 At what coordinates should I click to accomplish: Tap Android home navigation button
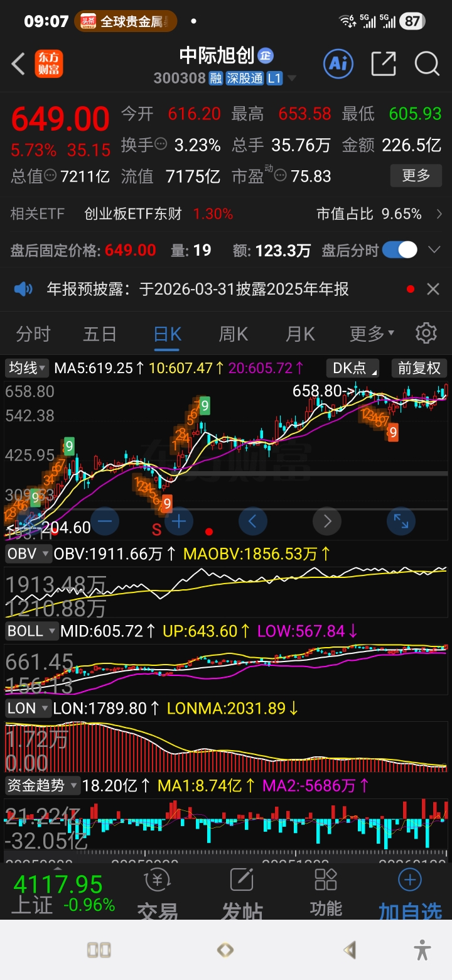pyautogui.click(x=225, y=950)
